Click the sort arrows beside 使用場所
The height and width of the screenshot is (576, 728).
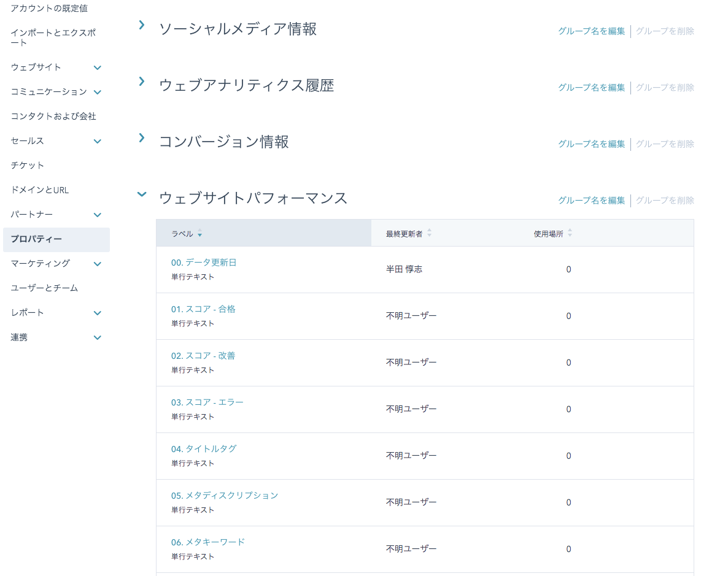coord(570,232)
